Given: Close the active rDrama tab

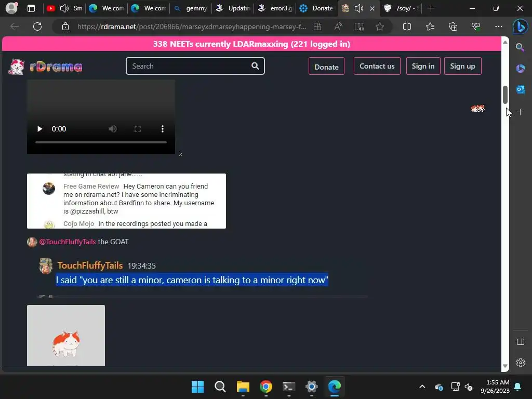Looking at the screenshot, I should [x=372, y=8].
